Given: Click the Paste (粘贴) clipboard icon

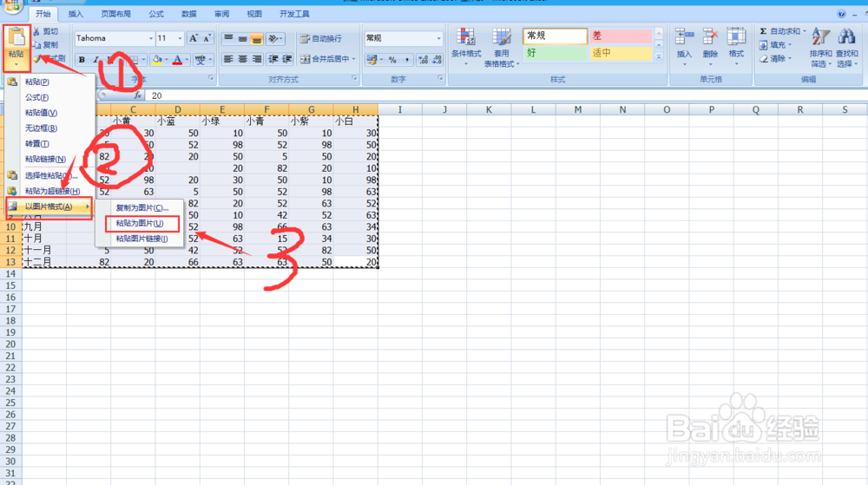Looking at the screenshot, I should pyautogui.click(x=16, y=38).
